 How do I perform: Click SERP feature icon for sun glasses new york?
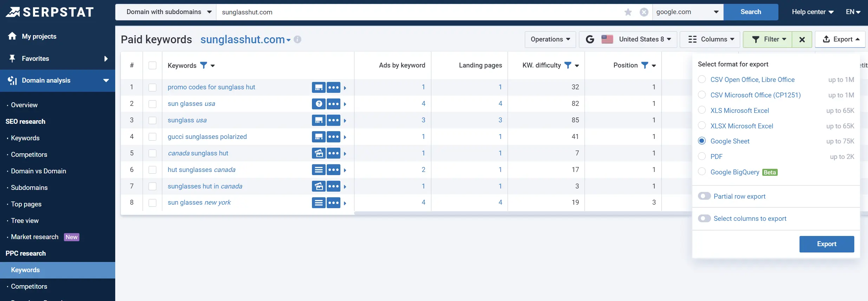pyautogui.click(x=319, y=203)
